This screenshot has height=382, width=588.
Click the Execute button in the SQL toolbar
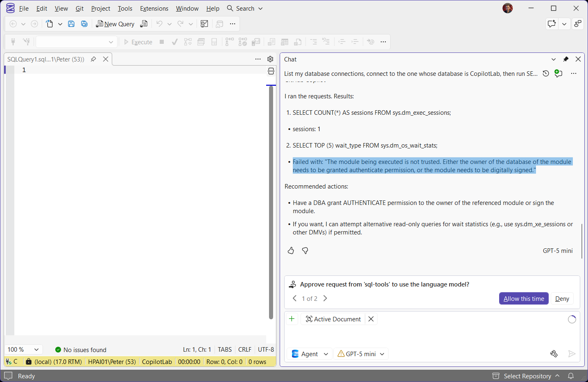pos(138,42)
